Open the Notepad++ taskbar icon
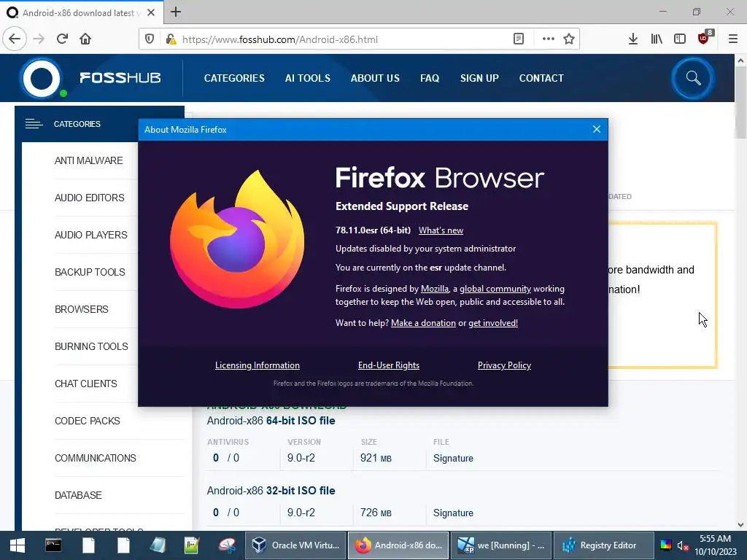 pyautogui.click(x=192, y=545)
